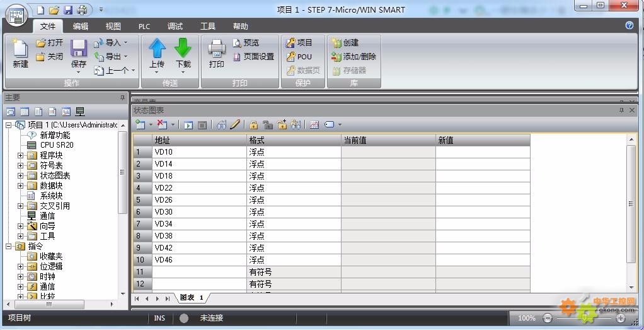Open the insert chart dropdown arrow
This screenshot has width=644, height=330.
(x=151, y=125)
